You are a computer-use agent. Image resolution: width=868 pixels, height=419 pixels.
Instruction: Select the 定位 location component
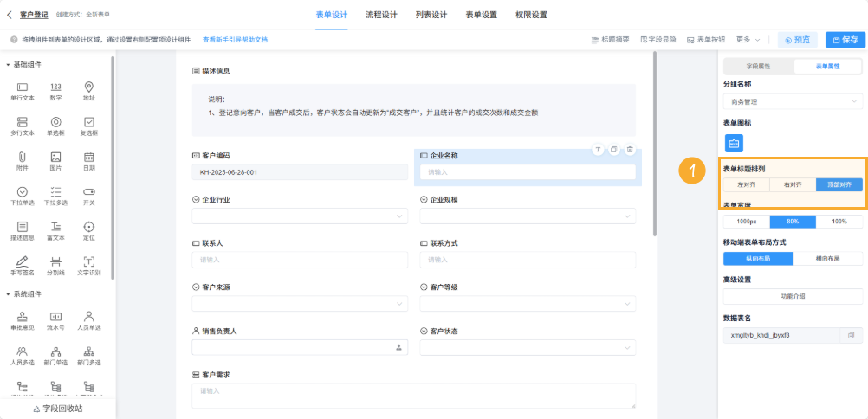tap(88, 231)
